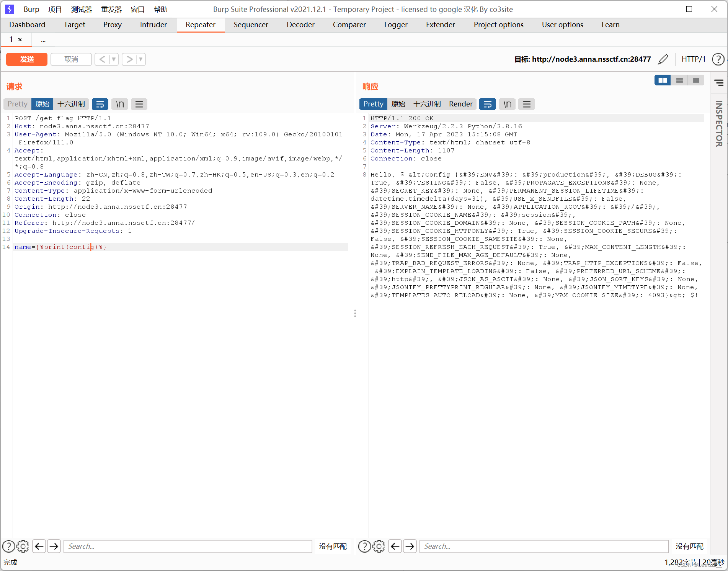Go to next match in response search
Viewport: 728px width, 571px height.
410,546
